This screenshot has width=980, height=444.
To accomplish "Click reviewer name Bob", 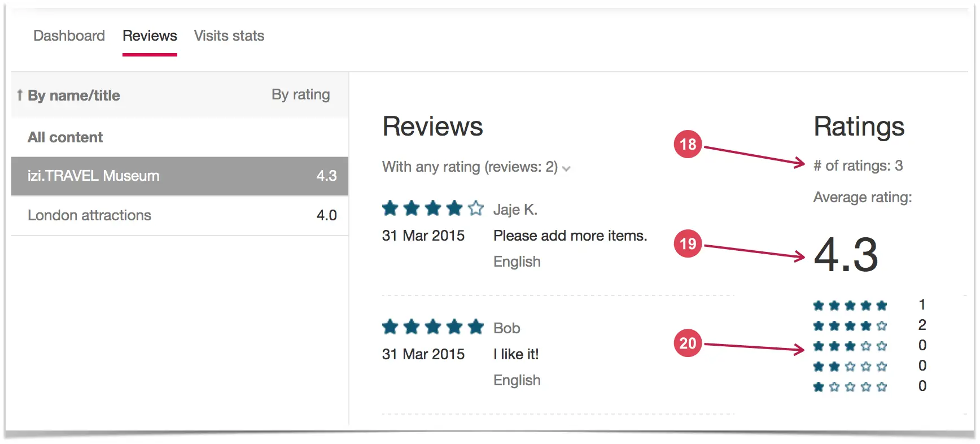I will click(x=507, y=328).
